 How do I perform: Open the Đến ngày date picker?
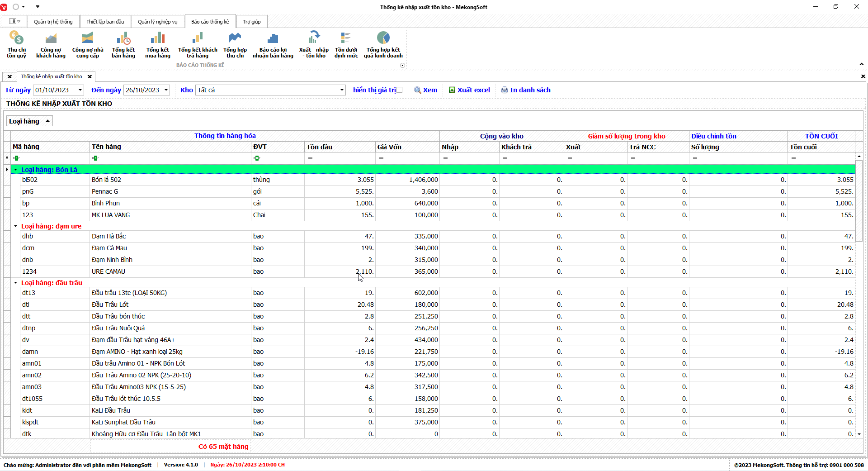pyautogui.click(x=166, y=90)
